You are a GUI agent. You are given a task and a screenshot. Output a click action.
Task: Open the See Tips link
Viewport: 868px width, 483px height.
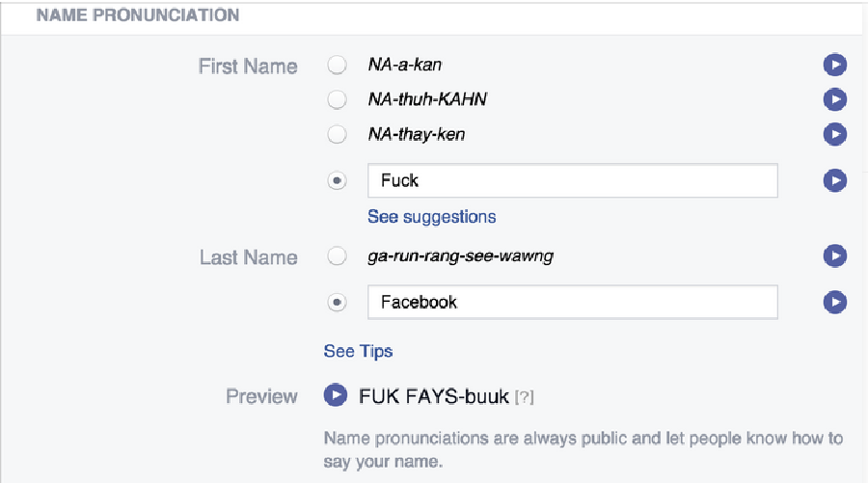tap(358, 351)
